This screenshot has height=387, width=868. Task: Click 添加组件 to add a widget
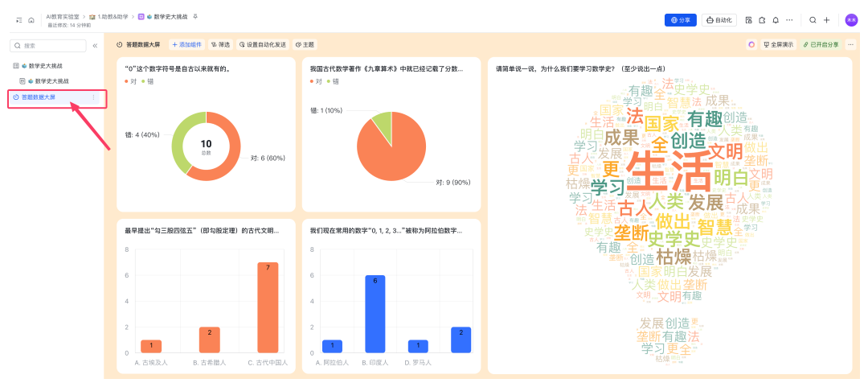click(x=187, y=44)
